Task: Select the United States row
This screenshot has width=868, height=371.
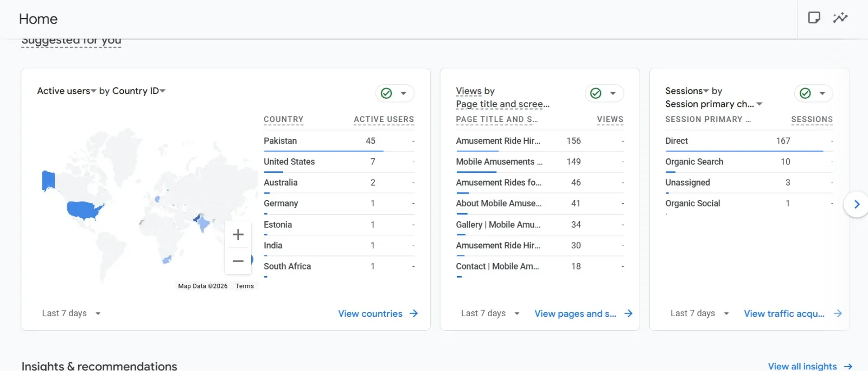Action: [339, 162]
